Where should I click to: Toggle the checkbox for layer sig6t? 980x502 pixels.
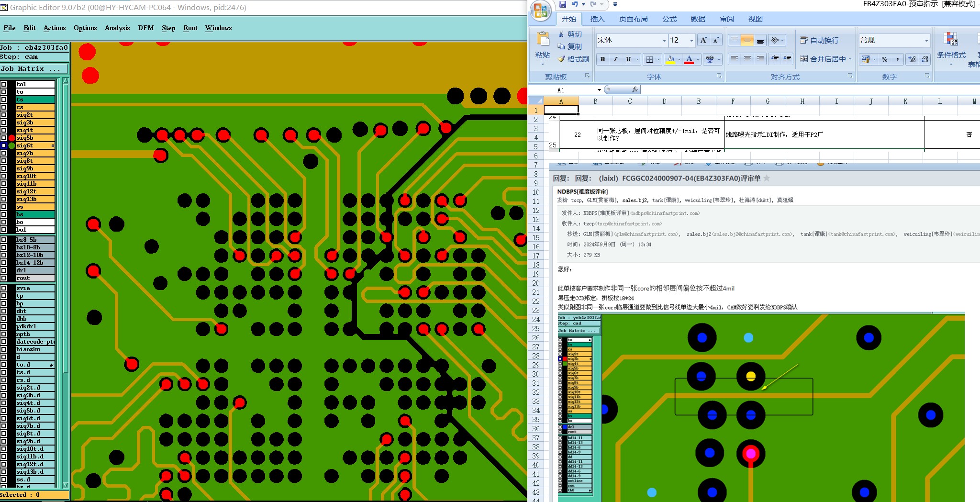[4, 145]
